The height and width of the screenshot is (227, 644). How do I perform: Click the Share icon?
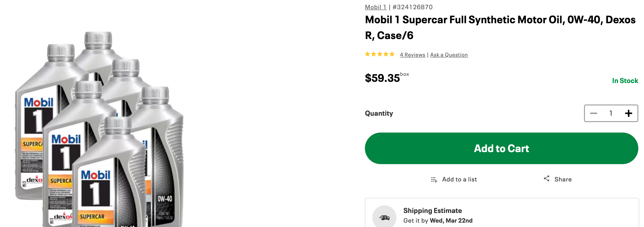click(547, 179)
